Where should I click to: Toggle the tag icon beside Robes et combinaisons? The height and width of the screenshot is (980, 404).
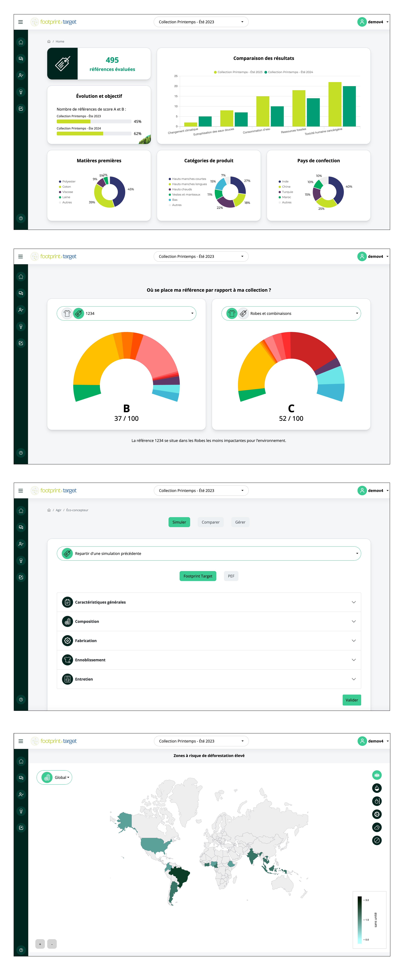pyautogui.click(x=243, y=314)
